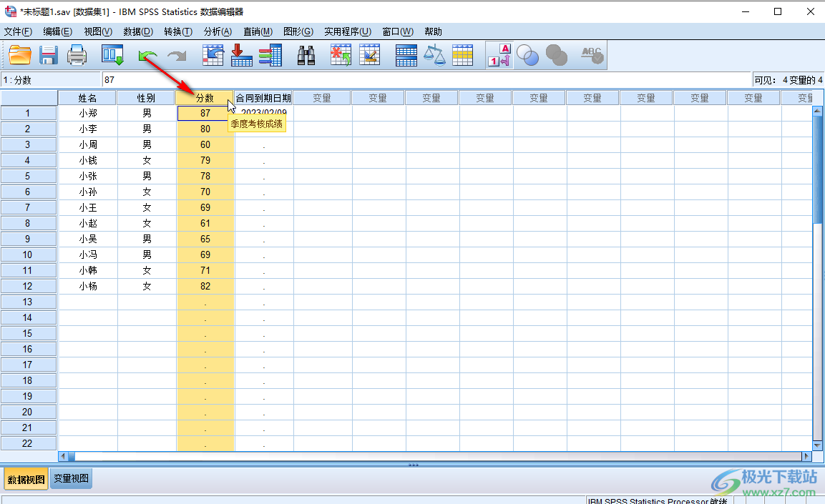This screenshot has height=504, width=825.
Task: Open the 编辑(E) menu
Action: (x=58, y=31)
